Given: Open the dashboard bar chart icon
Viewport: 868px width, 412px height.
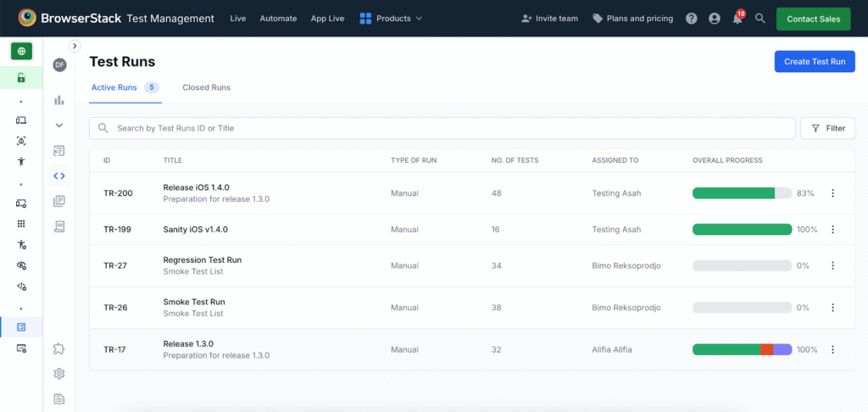Looking at the screenshot, I should coord(59,100).
